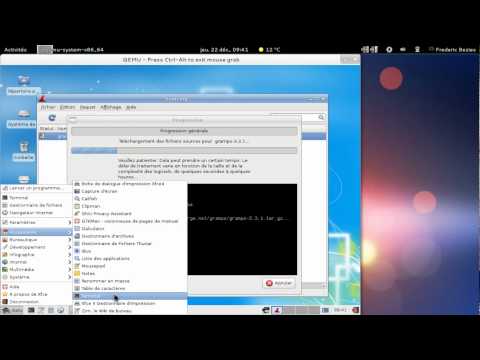The image size is (480, 360).
Task: Open the Notes application entry
Action: 88,273
